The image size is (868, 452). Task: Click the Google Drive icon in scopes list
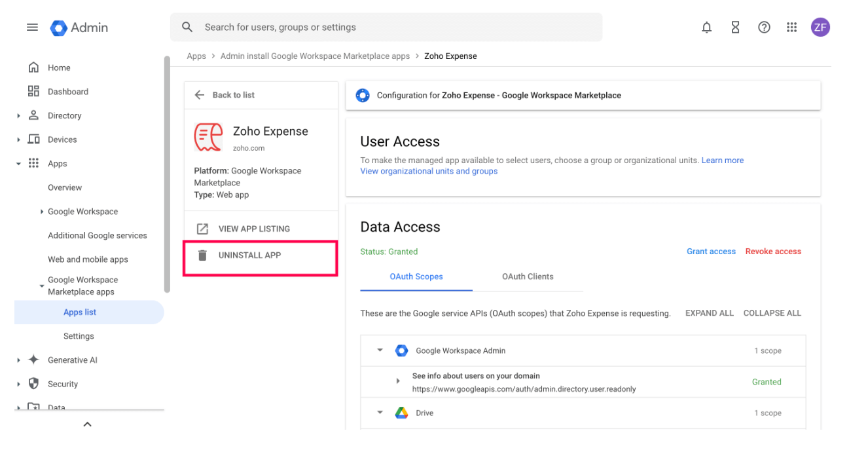(x=401, y=413)
